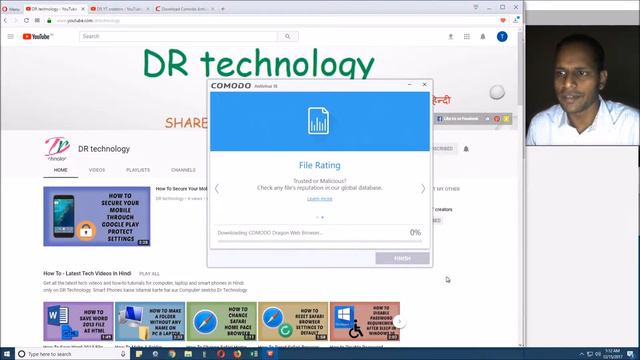640x360 pixels.
Task: Select the channel PLAYLISTS tab
Action: coord(138,170)
